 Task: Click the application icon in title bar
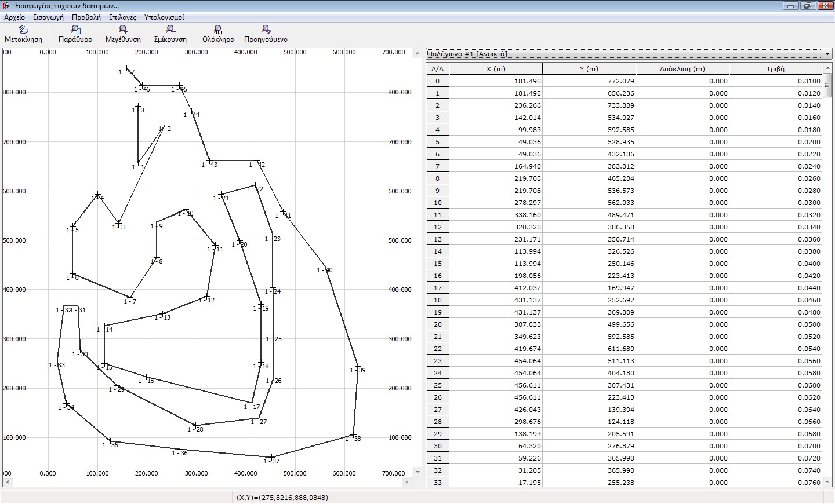(6, 6)
